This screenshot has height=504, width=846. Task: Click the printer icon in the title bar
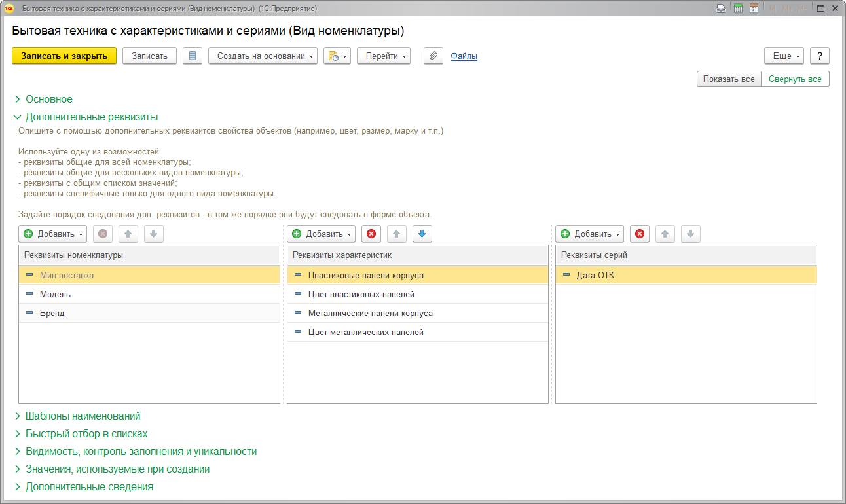coord(721,9)
